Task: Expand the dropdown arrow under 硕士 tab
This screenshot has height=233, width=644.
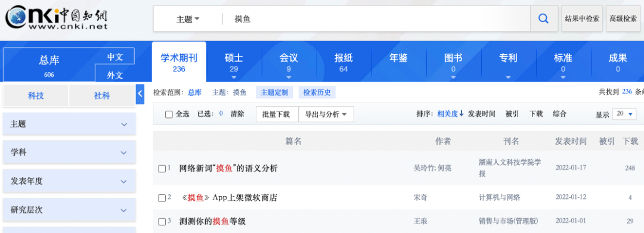Action: 234,77
